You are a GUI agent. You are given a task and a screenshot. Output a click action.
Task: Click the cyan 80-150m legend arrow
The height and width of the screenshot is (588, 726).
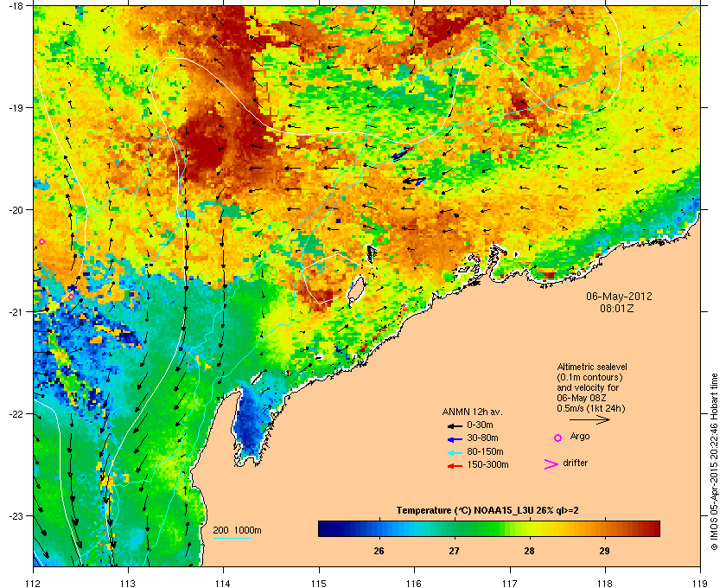click(455, 452)
